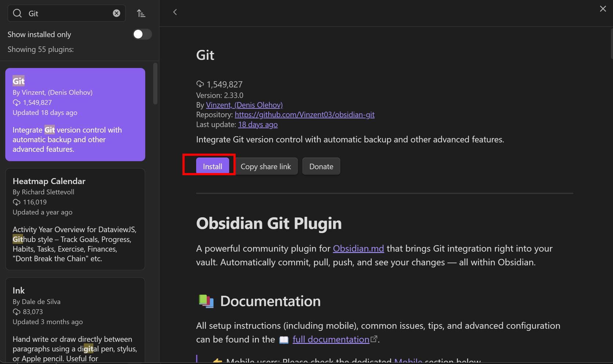Open author link Vinzent, (Denis Olehov)
613x364 pixels.
pos(244,105)
